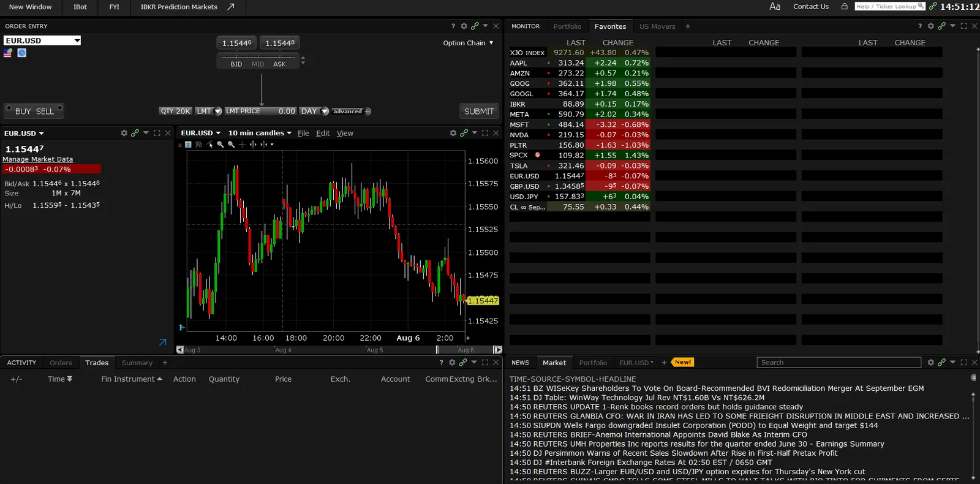Open Order Entry help question mark
980x484 pixels.
coord(453,26)
